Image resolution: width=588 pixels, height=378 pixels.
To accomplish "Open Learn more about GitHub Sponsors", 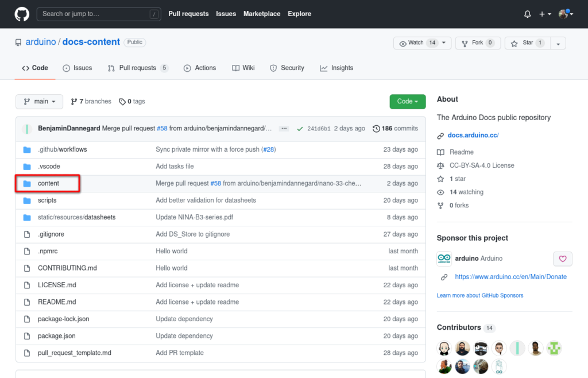I will [x=480, y=295].
